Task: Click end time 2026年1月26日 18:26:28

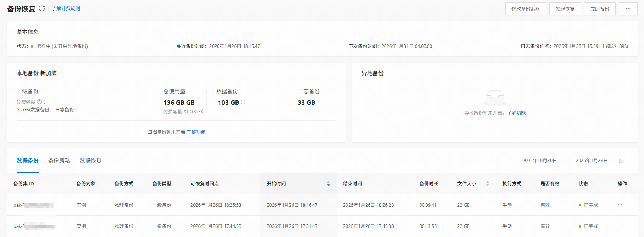Action: coord(368,205)
